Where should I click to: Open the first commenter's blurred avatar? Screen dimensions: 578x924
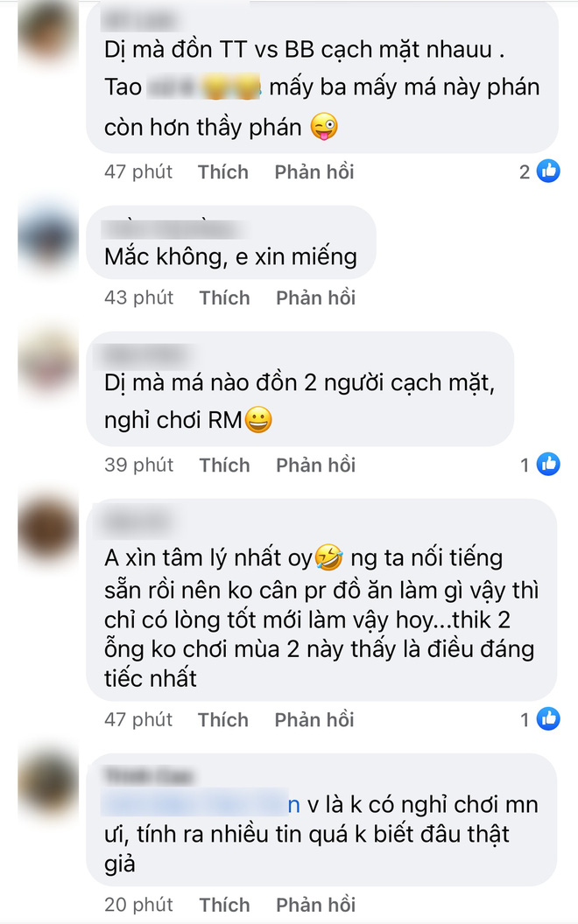pyautogui.click(x=48, y=33)
